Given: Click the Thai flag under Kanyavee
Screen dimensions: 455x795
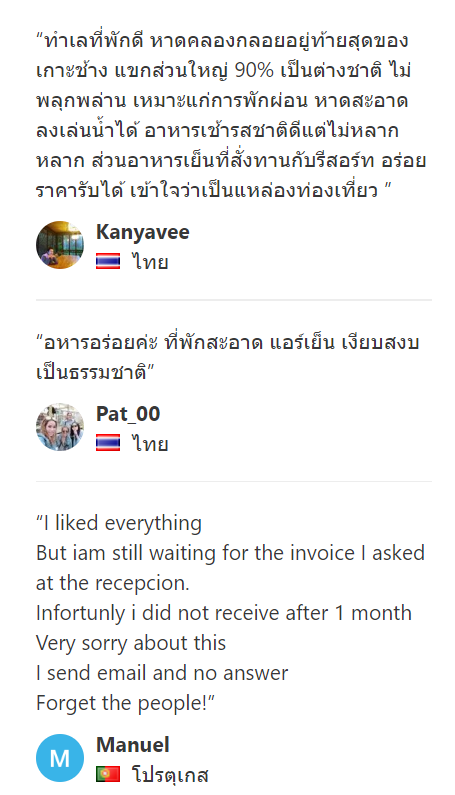Looking at the screenshot, I should pos(108,262).
